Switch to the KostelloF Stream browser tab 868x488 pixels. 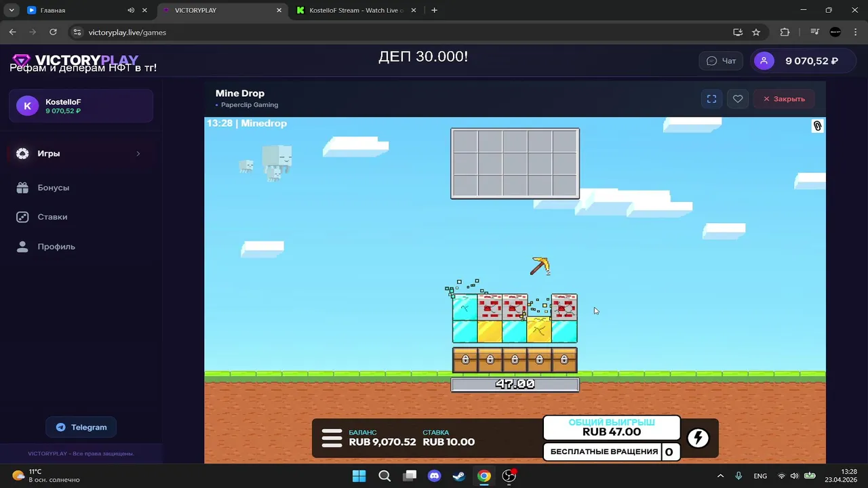355,10
